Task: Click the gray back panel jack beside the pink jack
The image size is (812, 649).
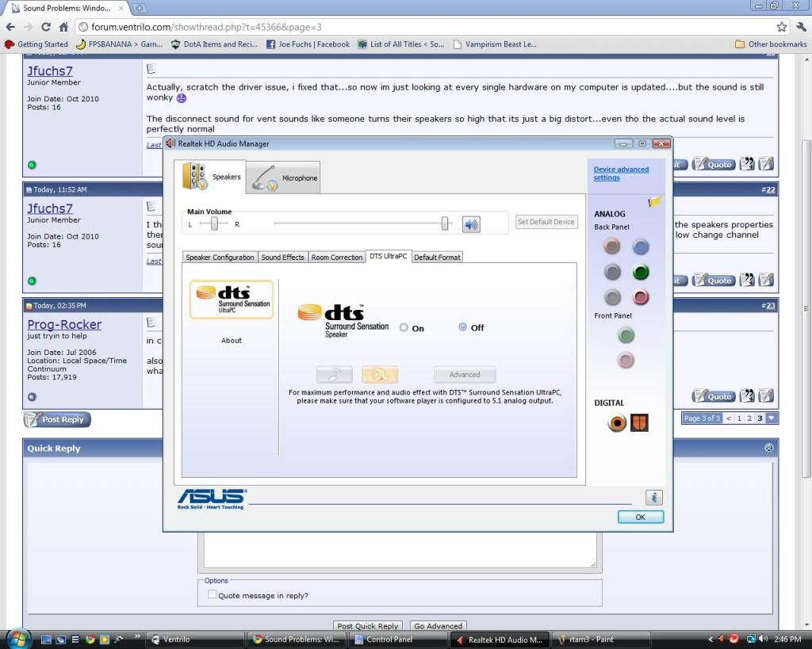Action: 612,297
